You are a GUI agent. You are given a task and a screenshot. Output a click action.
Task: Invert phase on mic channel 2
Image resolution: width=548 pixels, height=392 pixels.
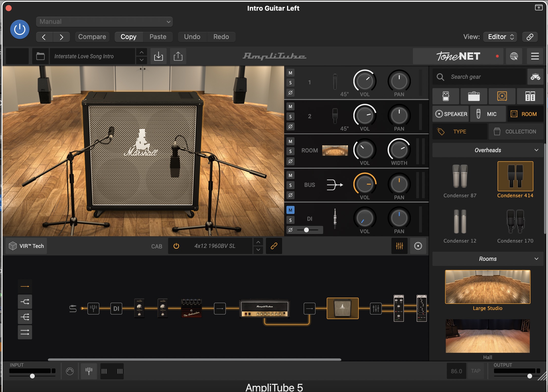click(290, 126)
